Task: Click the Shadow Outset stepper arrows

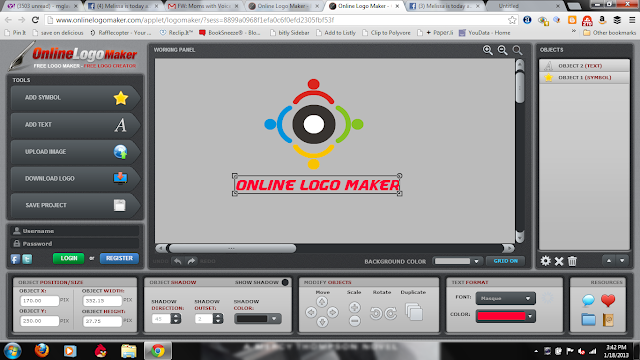Action: 218,319
